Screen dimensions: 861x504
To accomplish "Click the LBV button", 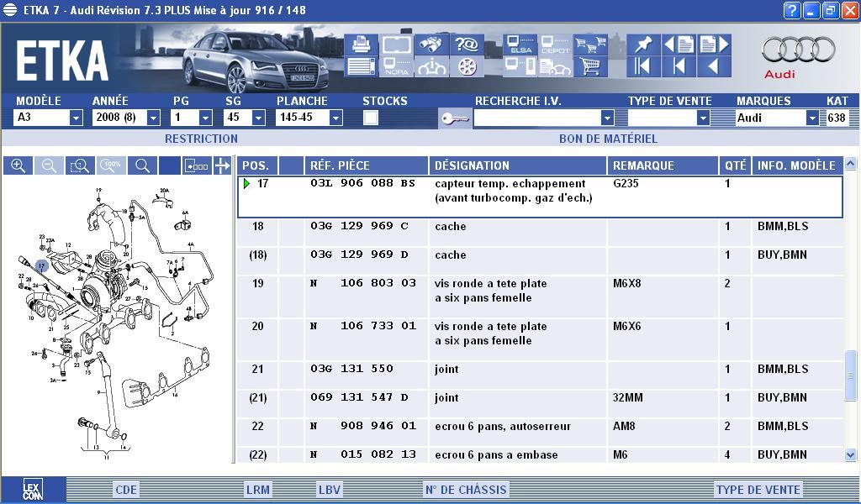I will click(330, 489).
